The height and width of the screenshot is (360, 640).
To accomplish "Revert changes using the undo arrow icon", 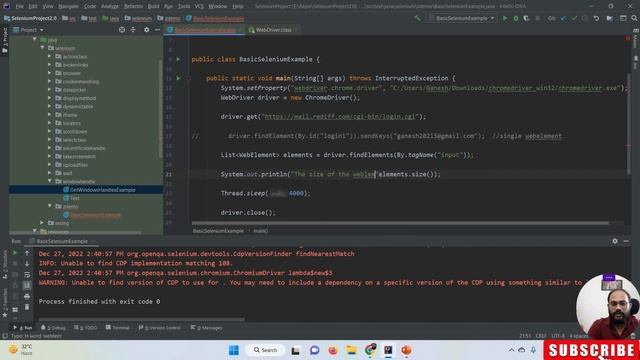I will click(596, 18).
